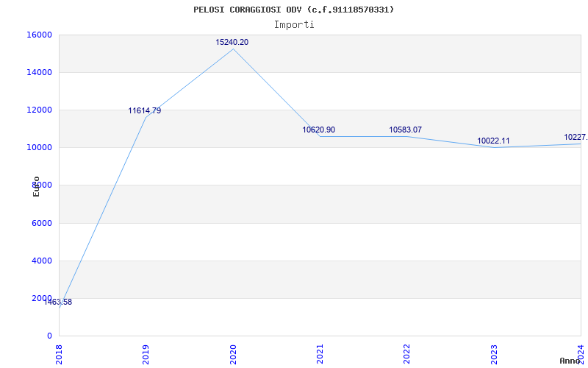Image resolution: width=588 pixels, height=368 pixels.
Task: Click the 10583.07 value label
Action: point(406,130)
